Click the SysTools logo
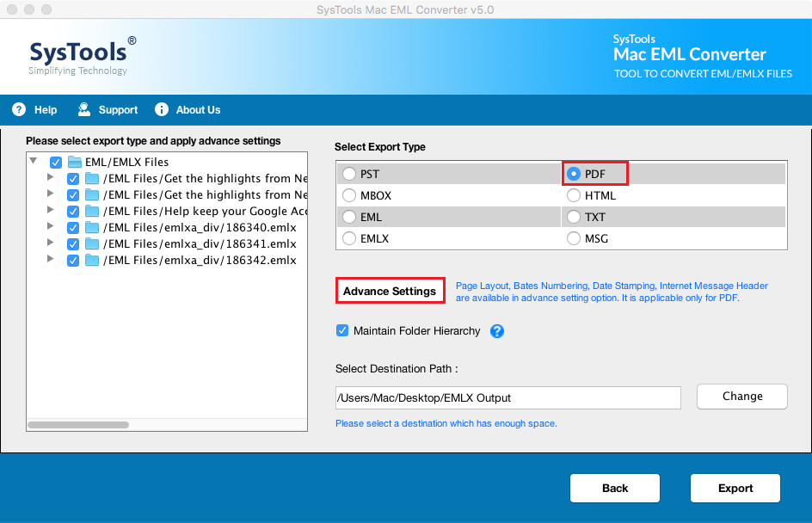This screenshot has height=523, width=812. click(x=83, y=56)
